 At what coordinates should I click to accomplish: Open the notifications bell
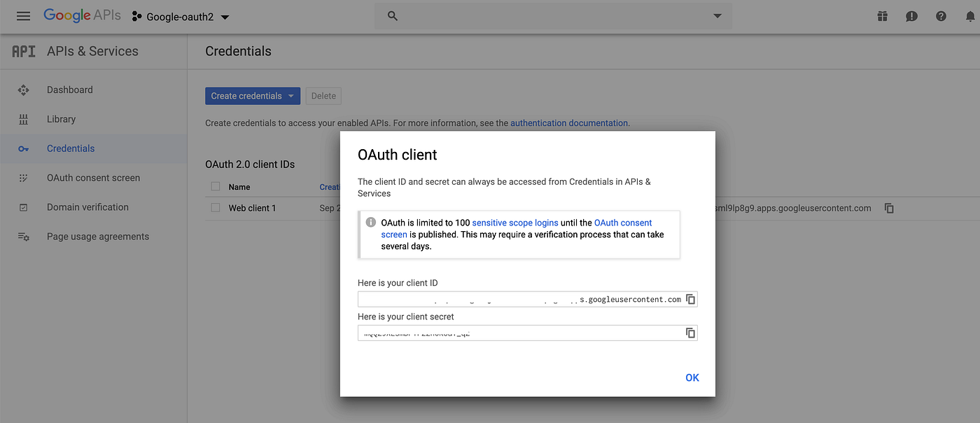tap(970, 15)
